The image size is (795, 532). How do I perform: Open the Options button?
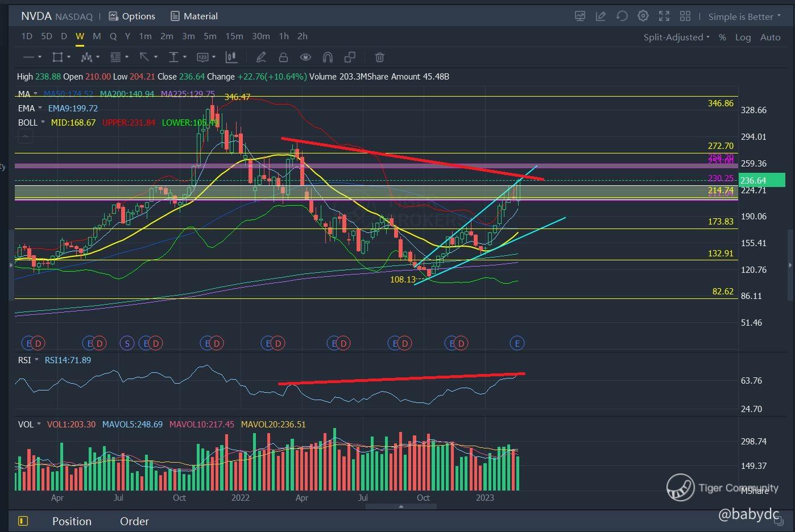(x=132, y=16)
